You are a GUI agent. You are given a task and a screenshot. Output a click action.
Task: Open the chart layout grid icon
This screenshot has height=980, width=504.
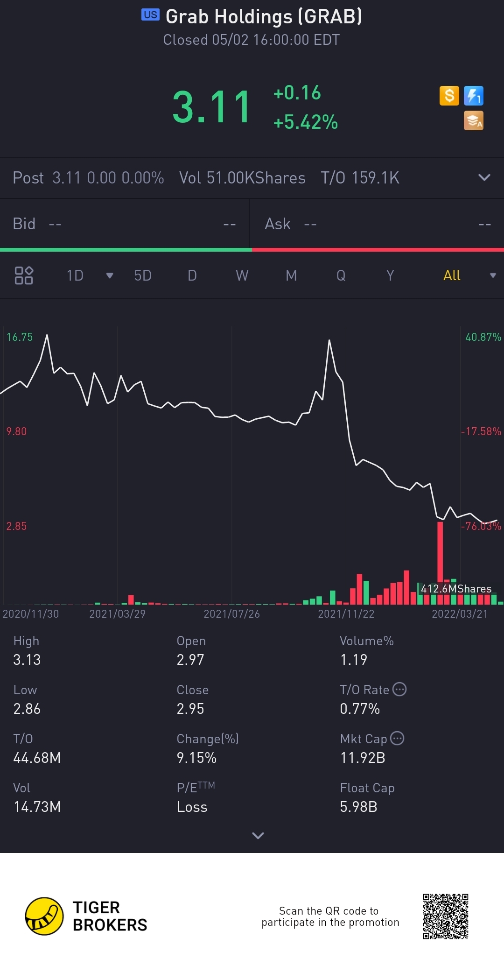pyautogui.click(x=24, y=275)
